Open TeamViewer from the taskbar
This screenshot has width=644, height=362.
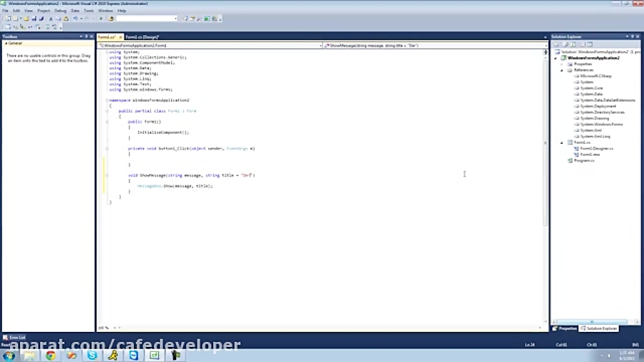(134, 356)
